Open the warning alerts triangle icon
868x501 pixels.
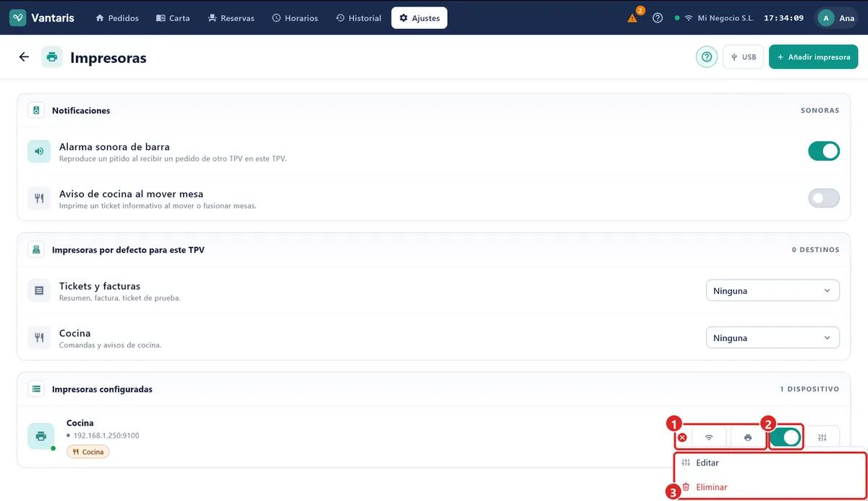coord(633,18)
